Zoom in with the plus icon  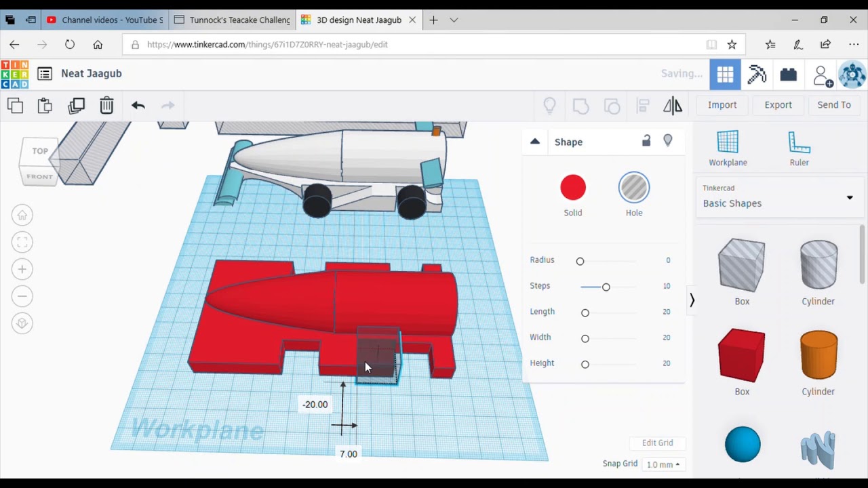coord(22,269)
